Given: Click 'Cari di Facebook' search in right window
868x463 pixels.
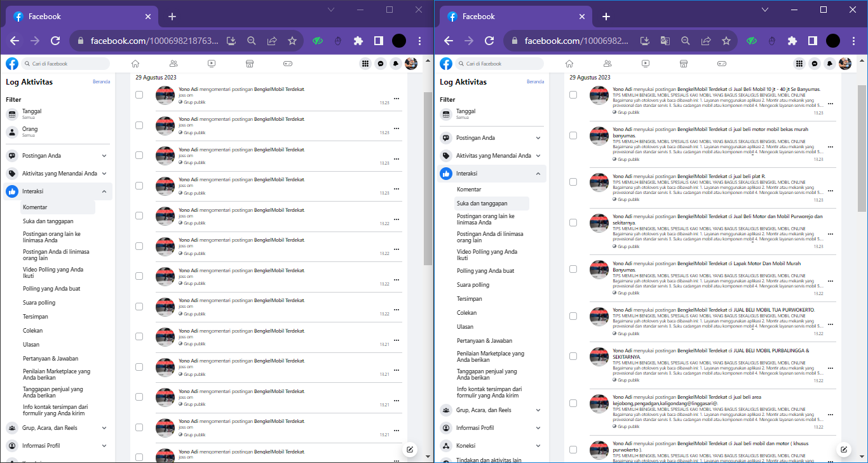Looking at the screenshot, I should click(x=499, y=64).
